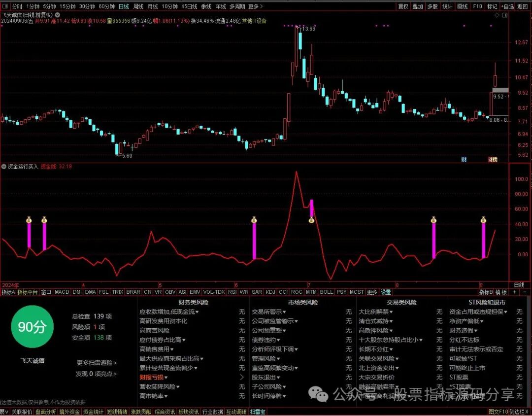The height and width of the screenshot is (416, 532).
Task: Click the blue 财 marker on the chart
Action: (x=464, y=159)
